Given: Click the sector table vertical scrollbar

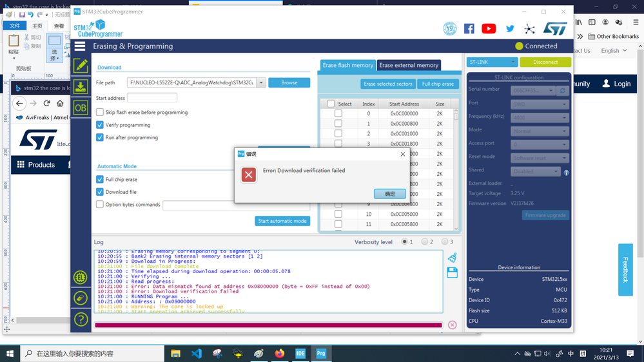Looking at the screenshot, I should point(456,169).
